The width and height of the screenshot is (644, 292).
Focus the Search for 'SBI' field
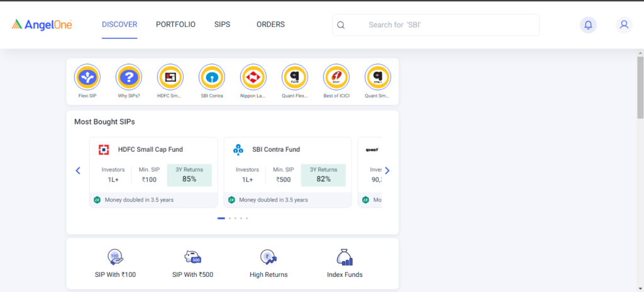pyautogui.click(x=436, y=25)
